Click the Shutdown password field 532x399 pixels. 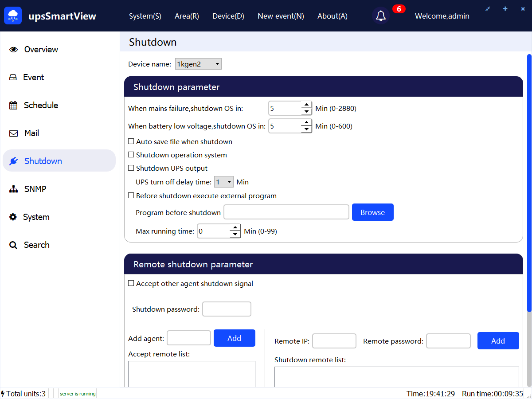[227, 309]
